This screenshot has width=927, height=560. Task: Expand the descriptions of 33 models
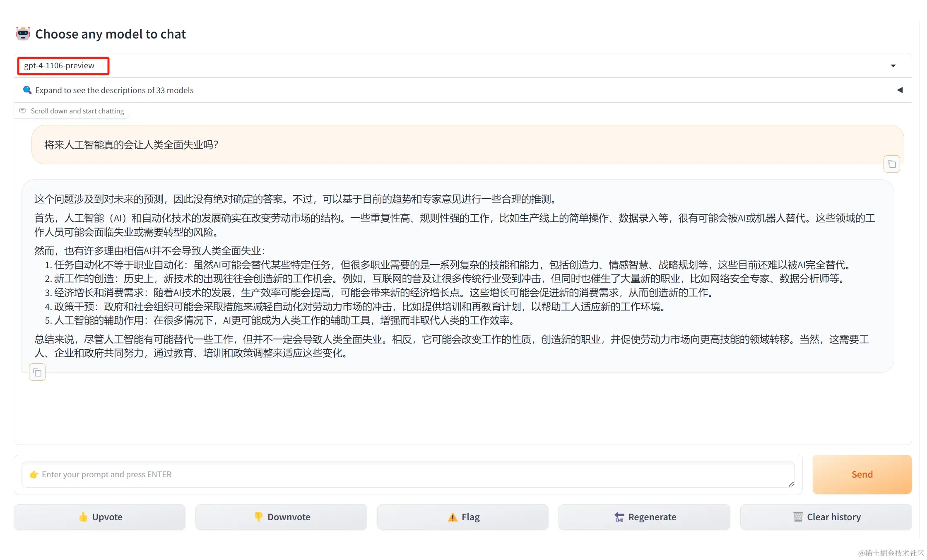114,90
